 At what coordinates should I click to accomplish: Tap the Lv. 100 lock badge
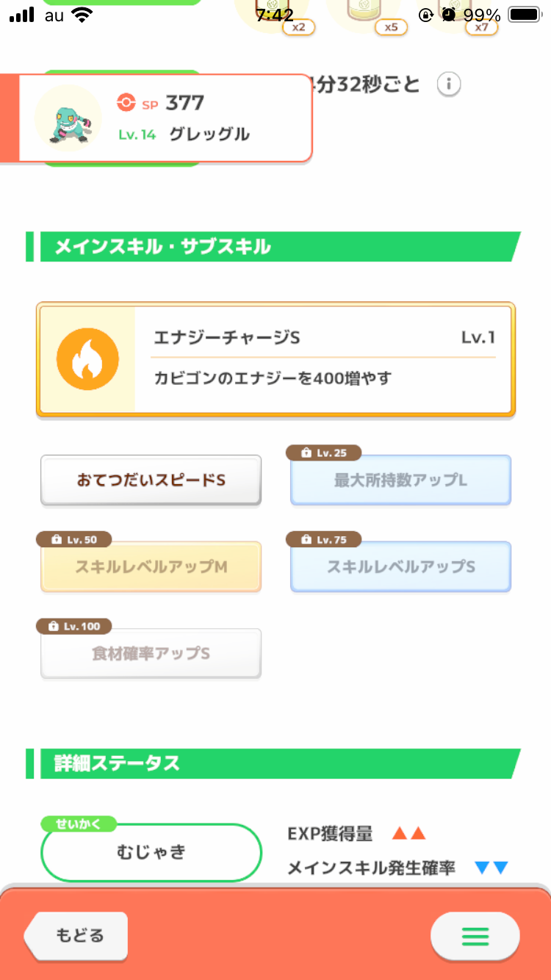point(73,627)
